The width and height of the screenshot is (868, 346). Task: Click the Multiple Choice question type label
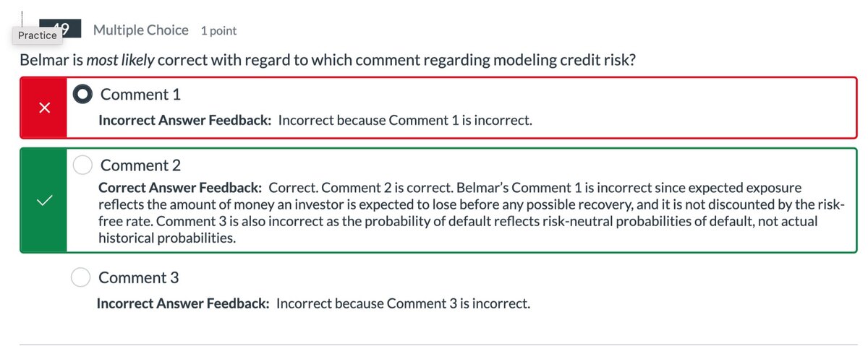[x=140, y=30]
